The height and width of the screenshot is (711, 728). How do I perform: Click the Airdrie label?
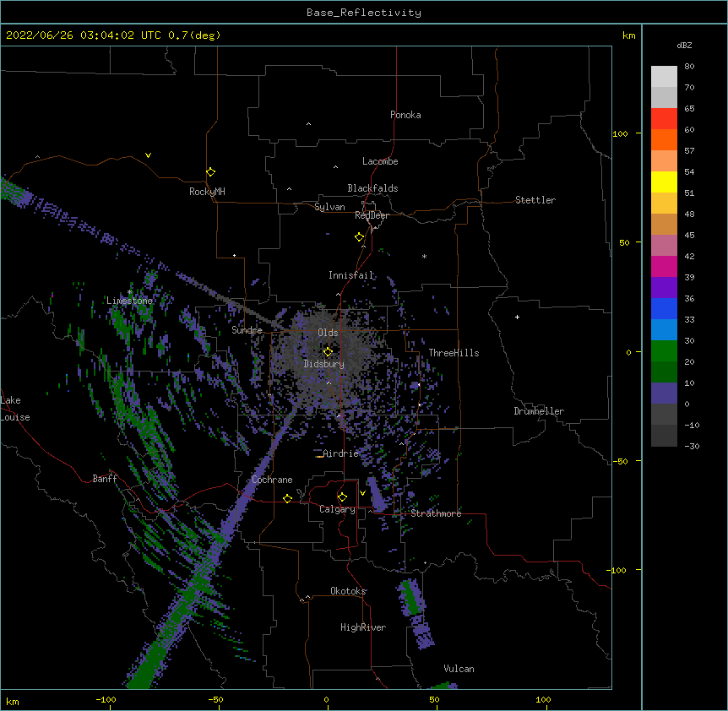[341, 453]
